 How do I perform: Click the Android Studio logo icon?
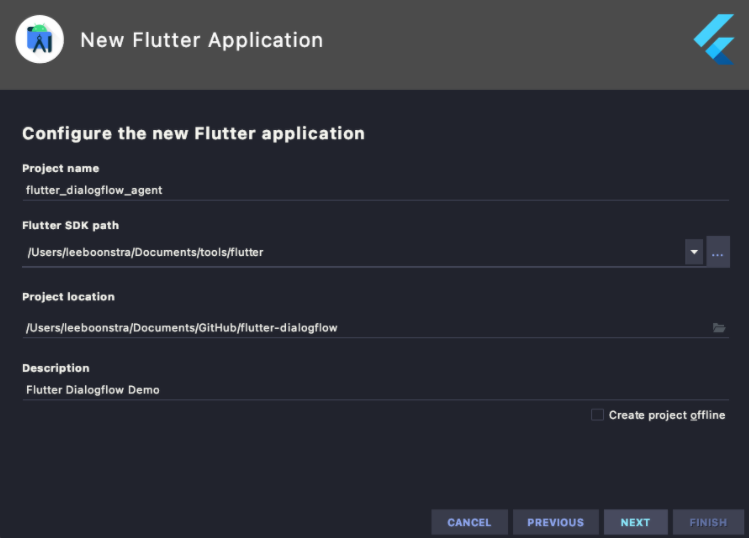tap(40, 40)
